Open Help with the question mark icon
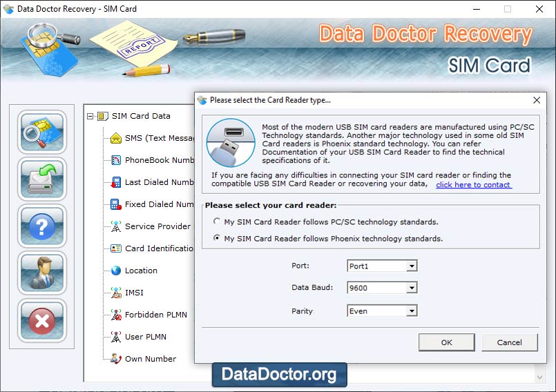Viewport: 556px width, 392px height. pyautogui.click(x=42, y=226)
